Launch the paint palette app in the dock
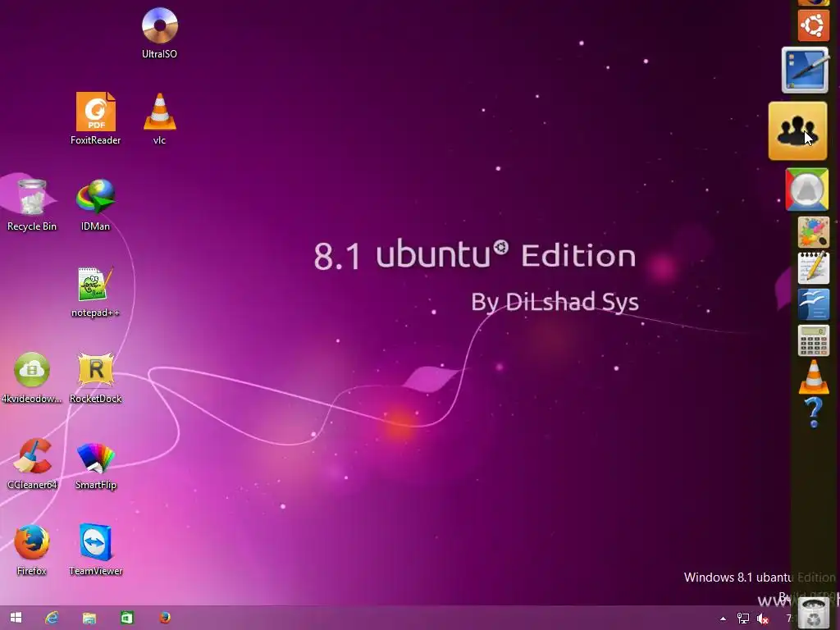840x630 pixels. (x=813, y=232)
